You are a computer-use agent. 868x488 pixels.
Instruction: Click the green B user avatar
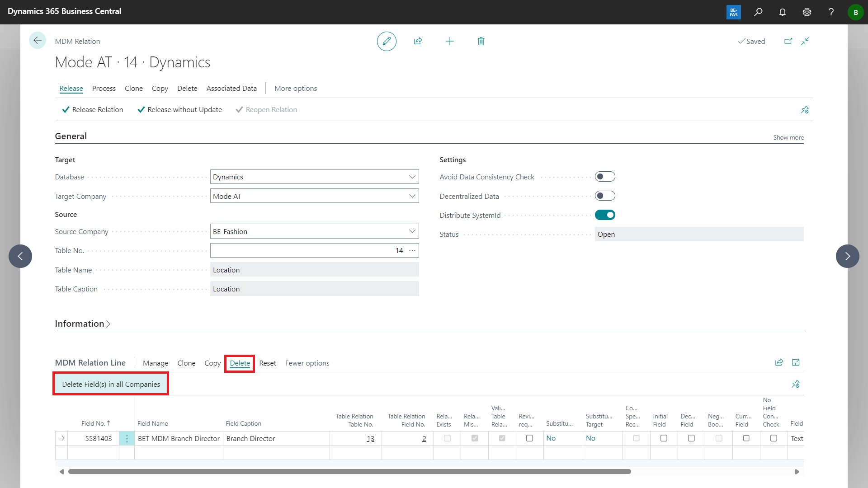(x=855, y=12)
